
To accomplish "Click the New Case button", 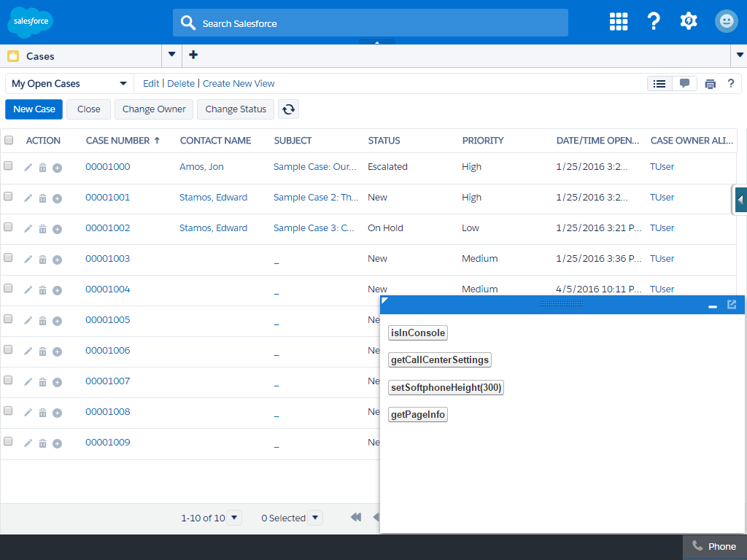I will click(34, 109).
